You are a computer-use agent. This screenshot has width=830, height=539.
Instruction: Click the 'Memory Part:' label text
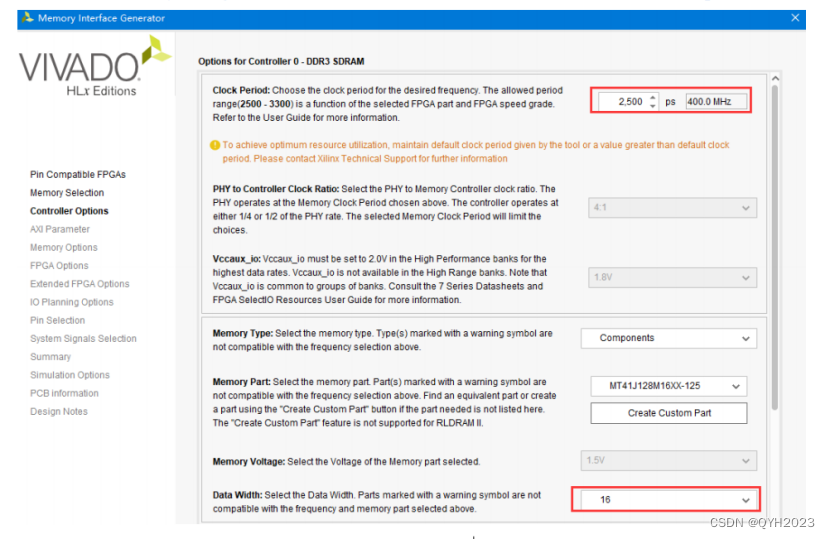(x=241, y=382)
